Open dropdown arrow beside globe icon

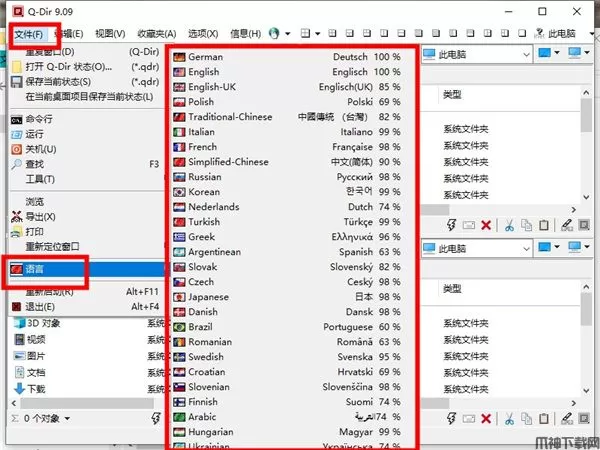pyautogui.click(x=287, y=34)
